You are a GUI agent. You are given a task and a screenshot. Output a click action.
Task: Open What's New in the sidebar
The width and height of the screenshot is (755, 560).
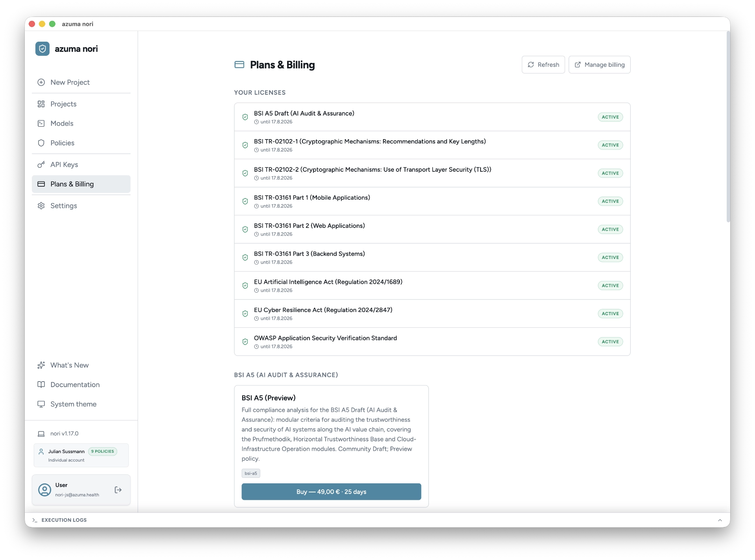pos(81,365)
